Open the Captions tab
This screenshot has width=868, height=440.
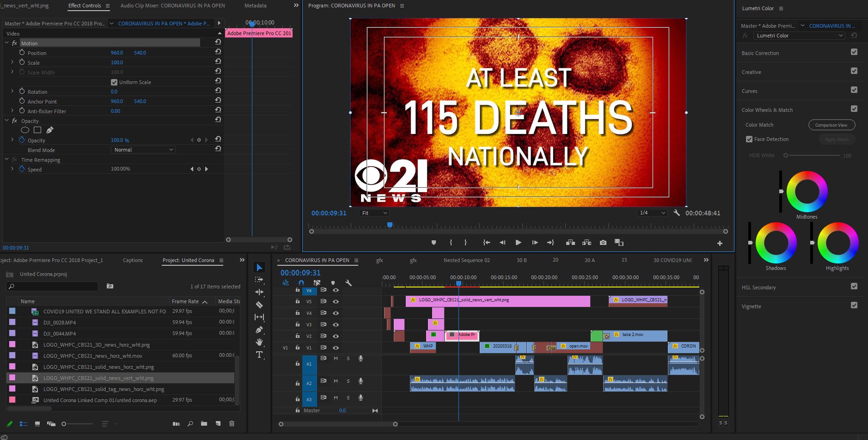[133, 260]
